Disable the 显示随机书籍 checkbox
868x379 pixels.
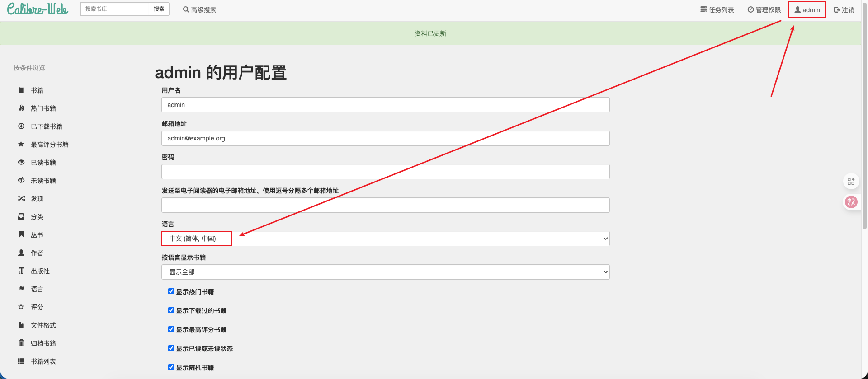pyautogui.click(x=171, y=367)
